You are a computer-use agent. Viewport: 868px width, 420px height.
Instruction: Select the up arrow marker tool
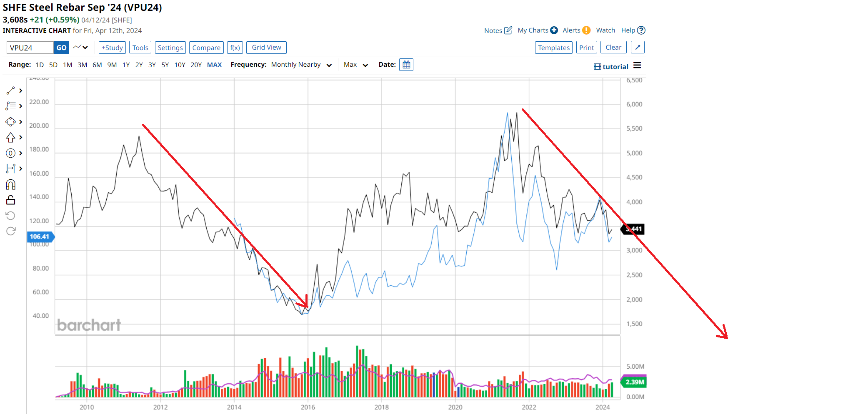(x=11, y=137)
